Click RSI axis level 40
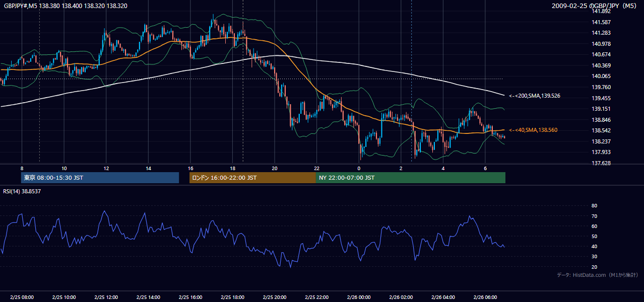Viewport: 644px width, 302px height. click(x=594, y=247)
